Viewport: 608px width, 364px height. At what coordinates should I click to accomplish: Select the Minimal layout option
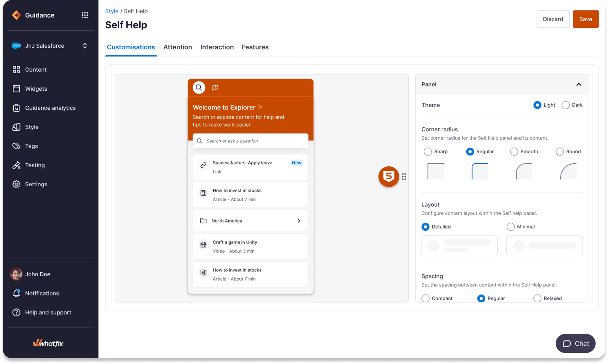pos(510,227)
